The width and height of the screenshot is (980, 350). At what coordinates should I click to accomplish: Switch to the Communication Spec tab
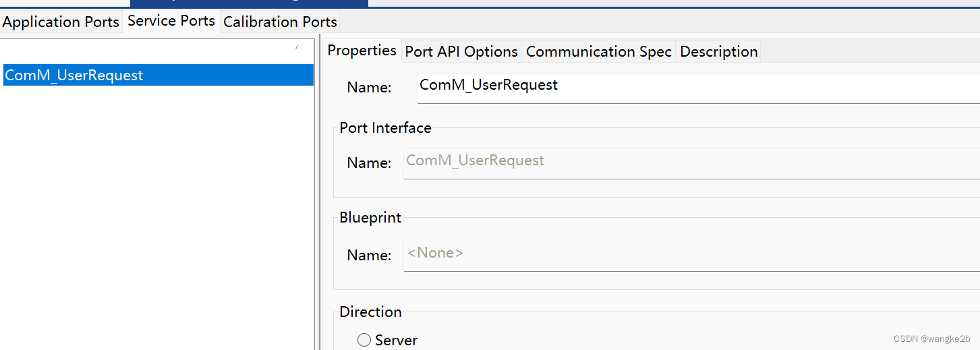(x=599, y=51)
